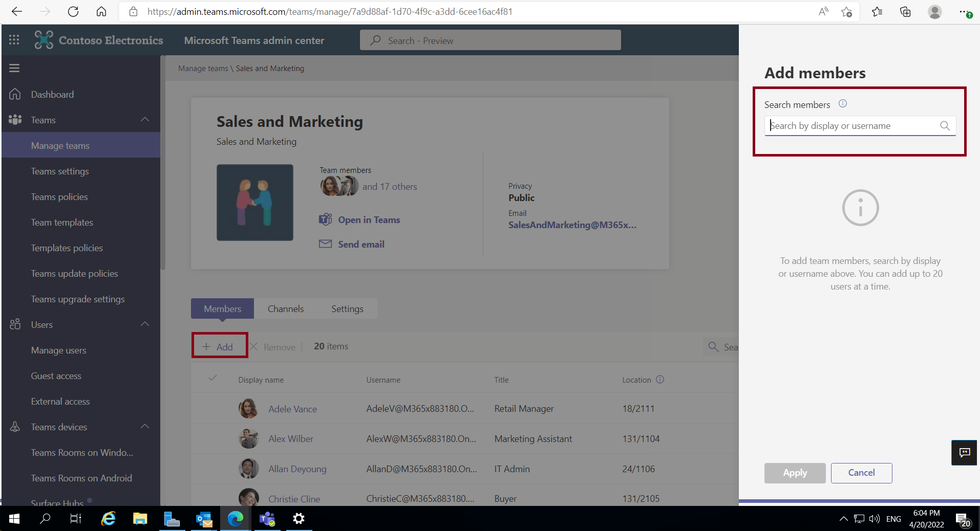
Task: Click the Teams devices icon in sidebar
Action: coord(15,427)
